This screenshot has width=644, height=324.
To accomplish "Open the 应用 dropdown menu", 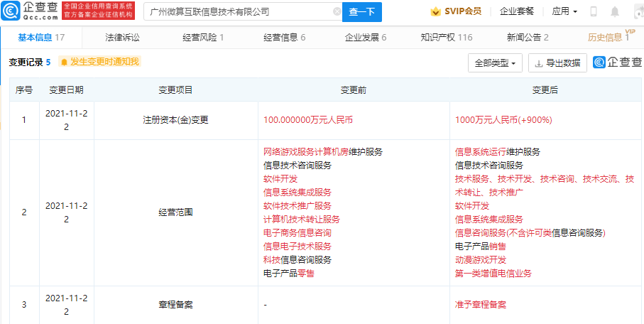I will [x=564, y=11].
